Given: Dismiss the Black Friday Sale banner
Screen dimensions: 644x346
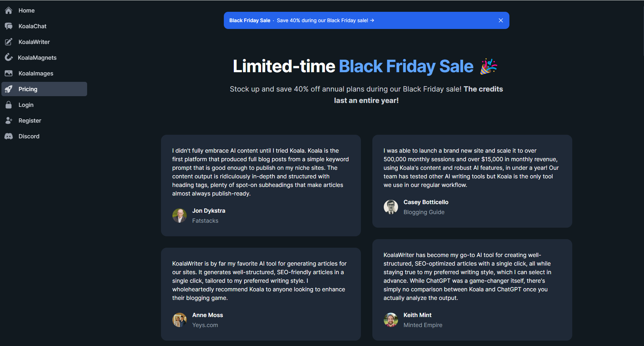Looking at the screenshot, I should tap(500, 20).
